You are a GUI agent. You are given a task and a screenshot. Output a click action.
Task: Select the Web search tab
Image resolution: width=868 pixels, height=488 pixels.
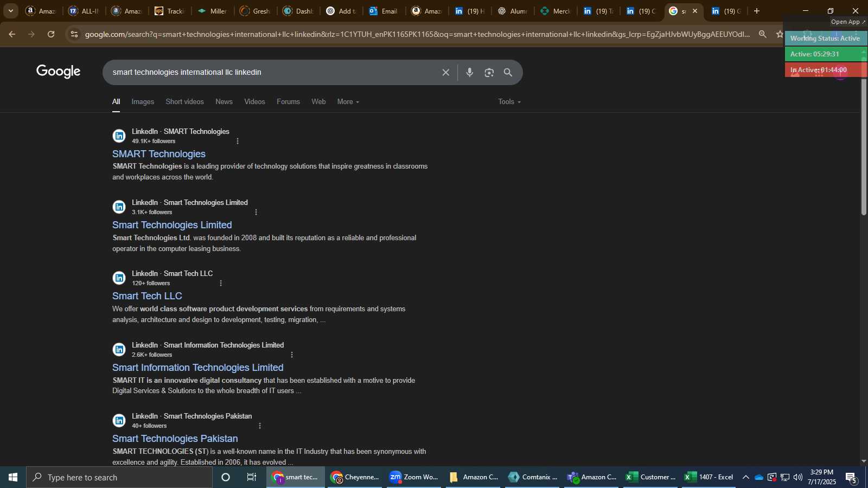click(x=318, y=102)
